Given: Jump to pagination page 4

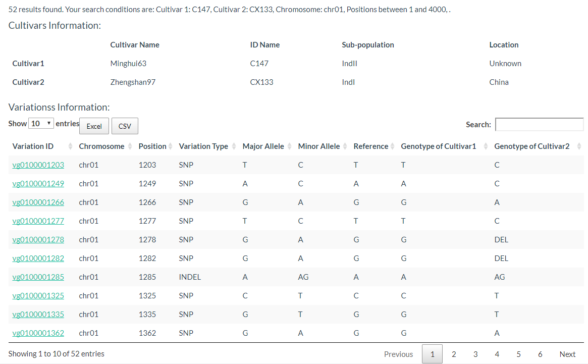Looking at the screenshot, I should point(497,354).
